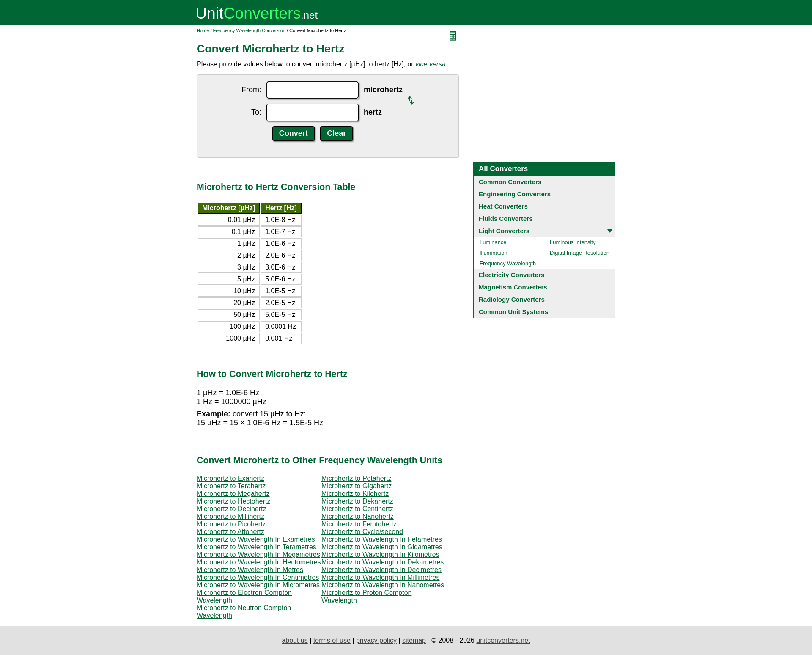Open the vice versa link
This screenshot has width=812, height=655.
[430, 64]
